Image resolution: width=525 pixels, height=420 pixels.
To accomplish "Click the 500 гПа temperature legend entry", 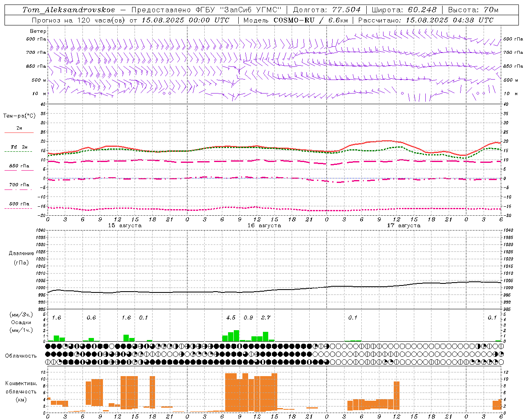I will click(19, 205).
